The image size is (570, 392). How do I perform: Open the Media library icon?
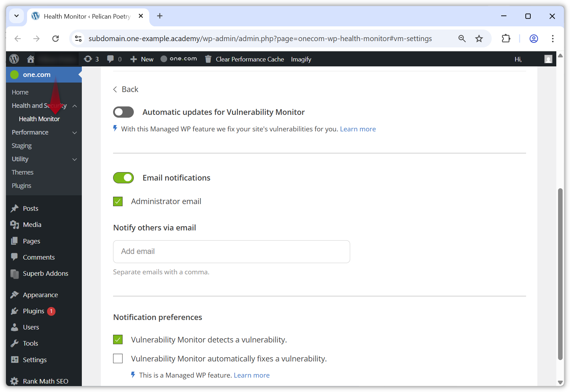(14, 224)
